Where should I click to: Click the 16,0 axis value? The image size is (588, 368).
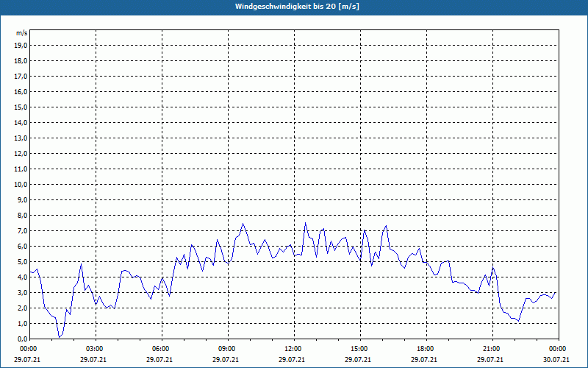tap(21, 91)
